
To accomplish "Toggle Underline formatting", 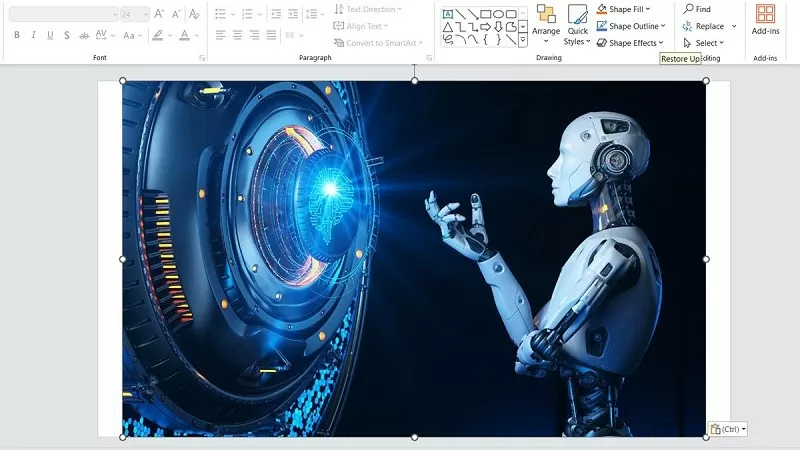I will [50, 35].
